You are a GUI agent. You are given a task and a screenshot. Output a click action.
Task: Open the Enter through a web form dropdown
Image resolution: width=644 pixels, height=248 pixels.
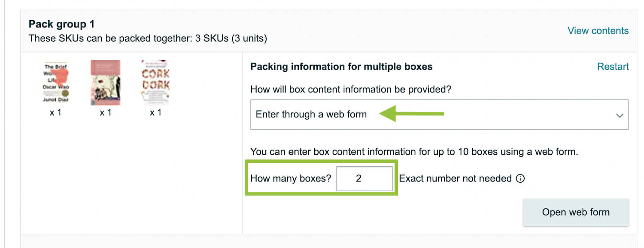click(439, 115)
